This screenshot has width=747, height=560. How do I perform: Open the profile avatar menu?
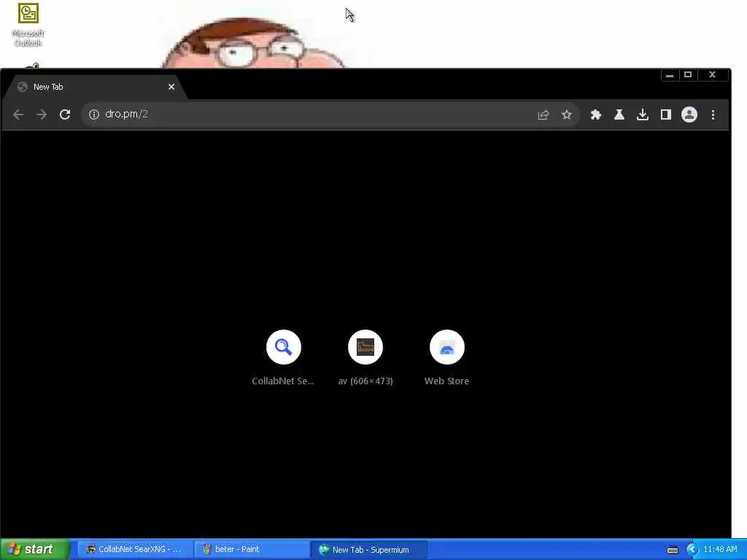[x=689, y=114]
